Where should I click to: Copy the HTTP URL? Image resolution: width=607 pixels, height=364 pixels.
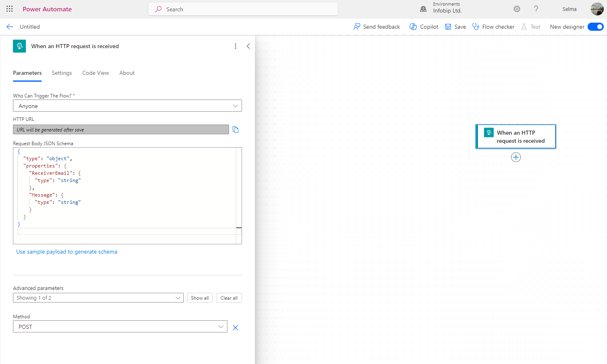coord(236,129)
